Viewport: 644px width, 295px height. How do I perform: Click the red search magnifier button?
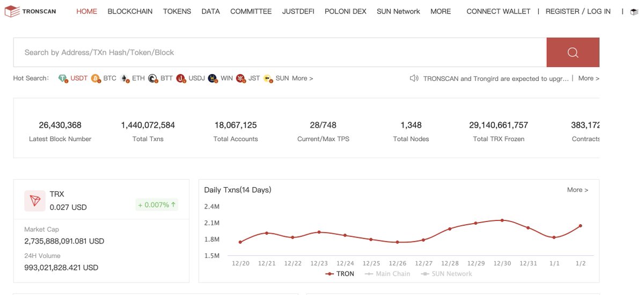point(573,52)
